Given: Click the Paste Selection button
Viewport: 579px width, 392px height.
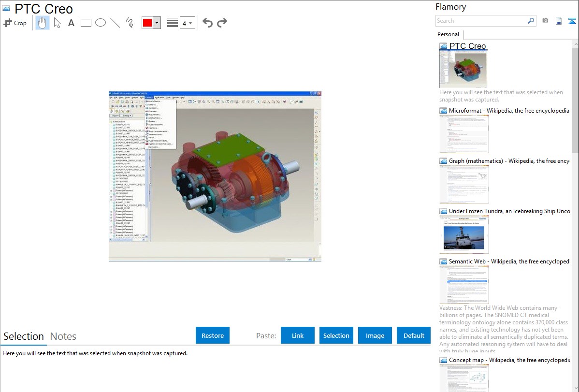Looking at the screenshot, I should pyautogui.click(x=336, y=335).
